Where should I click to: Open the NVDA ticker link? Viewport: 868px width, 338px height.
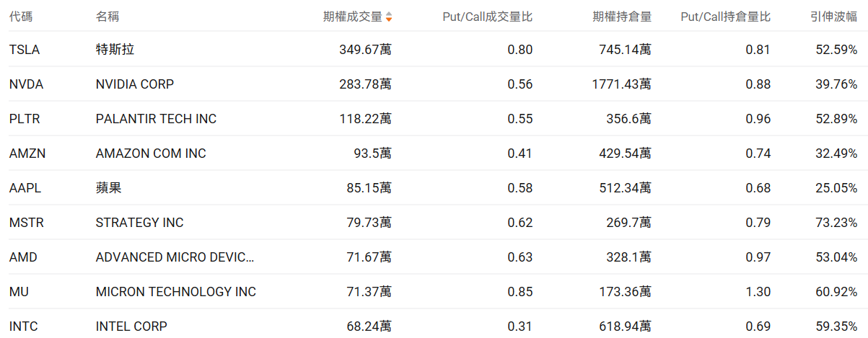[27, 84]
